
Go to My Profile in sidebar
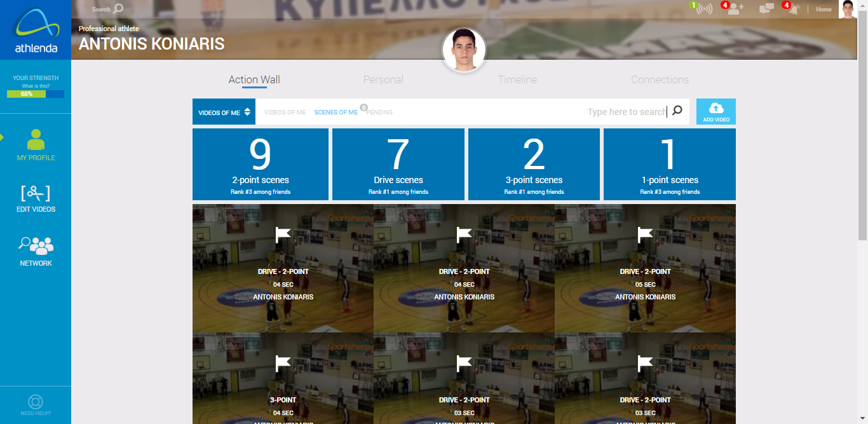tap(36, 145)
